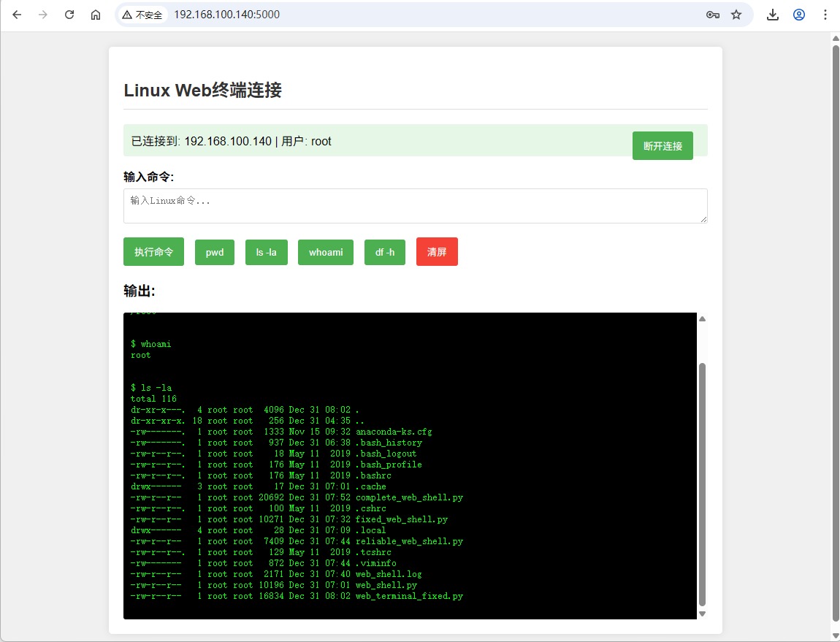840x642 pixels.
Task: Click the Linux Web终端连接 page heading
Action: (202, 90)
